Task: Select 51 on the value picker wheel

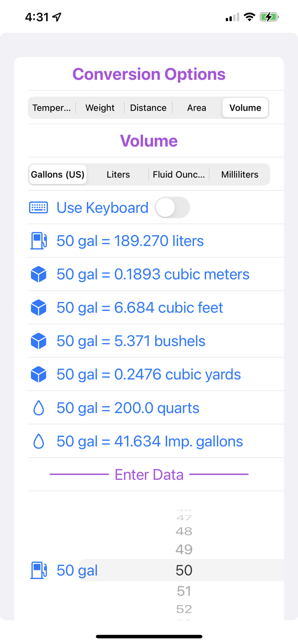Action: (184, 591)
